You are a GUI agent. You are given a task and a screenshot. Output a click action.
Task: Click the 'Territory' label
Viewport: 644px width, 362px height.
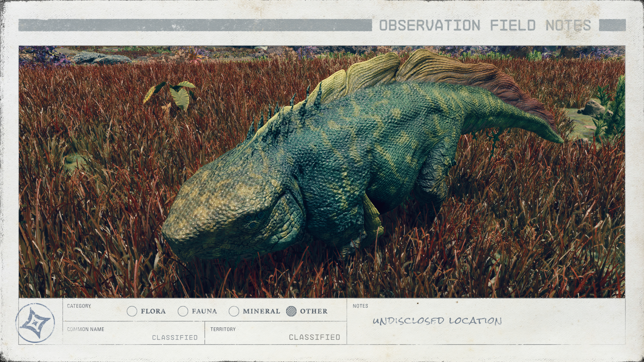[223, 329]
